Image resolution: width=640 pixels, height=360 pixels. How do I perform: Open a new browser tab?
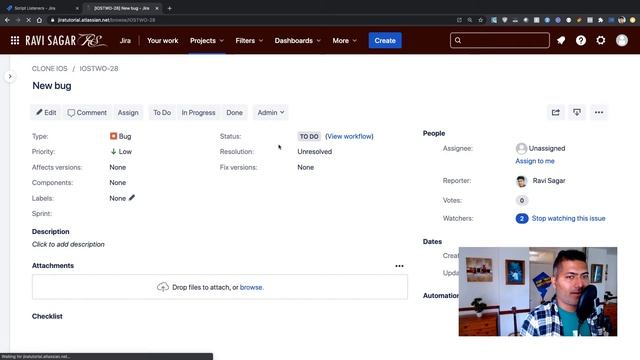point(169,8)
